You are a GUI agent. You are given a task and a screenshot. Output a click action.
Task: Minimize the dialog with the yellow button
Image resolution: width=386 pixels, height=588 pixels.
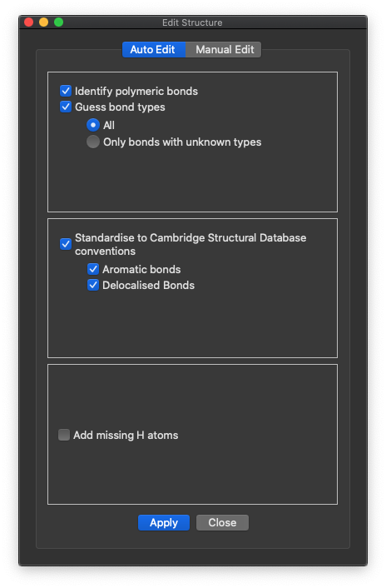[x=44, y=22]
